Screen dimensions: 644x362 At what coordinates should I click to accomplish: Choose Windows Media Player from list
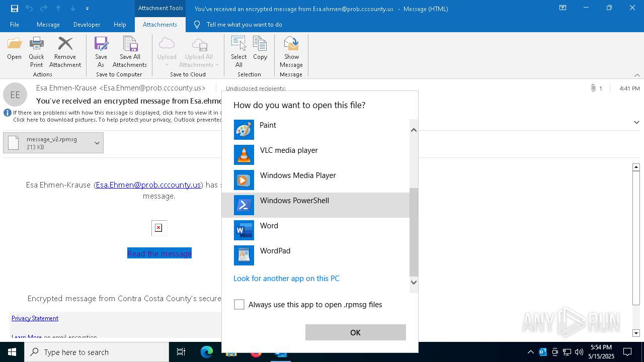click(x=316, y=180)
